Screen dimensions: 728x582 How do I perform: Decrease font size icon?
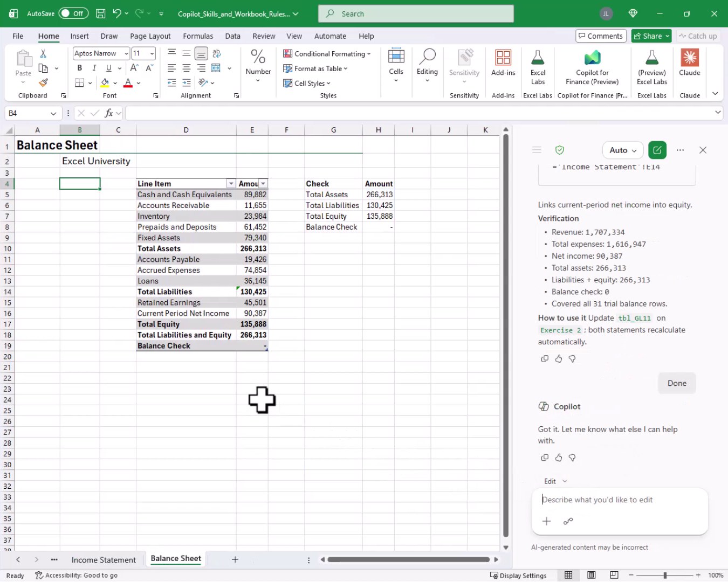pyautogui.click(x=149, y=68)
